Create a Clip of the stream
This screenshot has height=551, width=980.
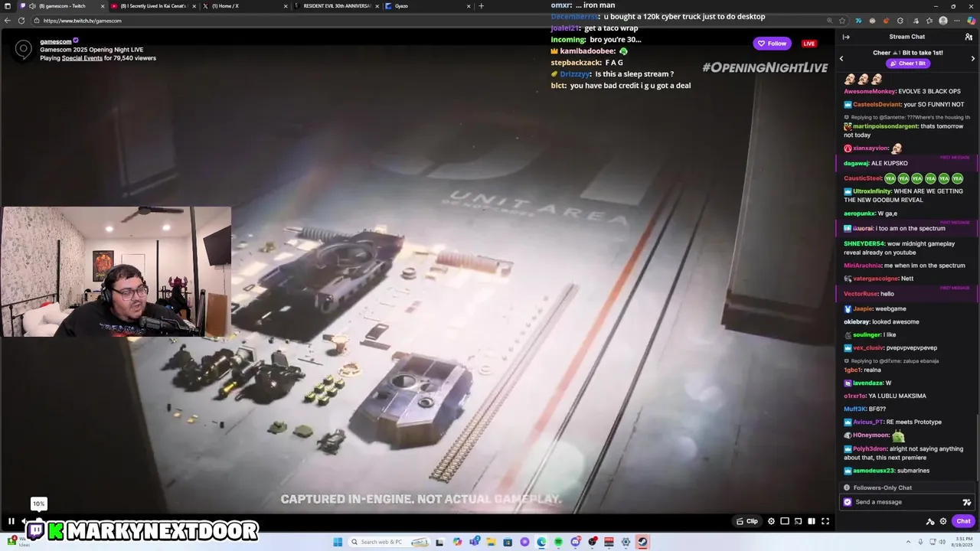click(x=747, y=521)
